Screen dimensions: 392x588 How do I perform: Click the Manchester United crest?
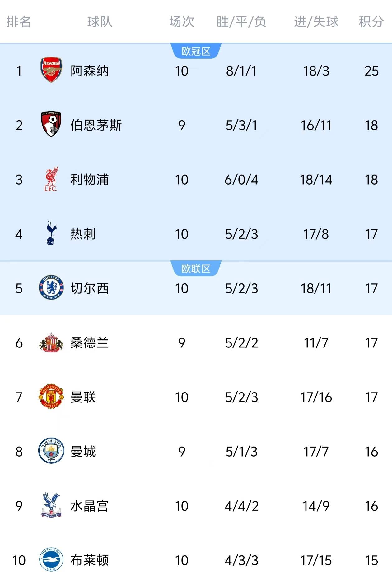point(51,396)
